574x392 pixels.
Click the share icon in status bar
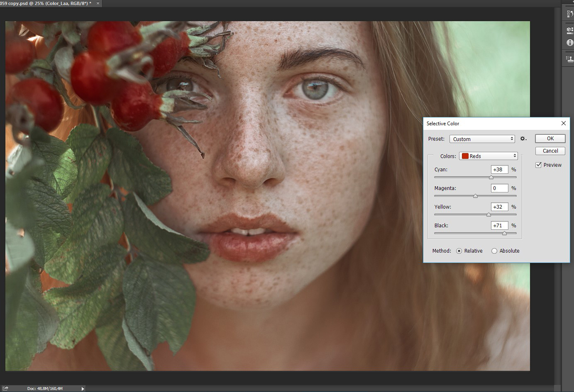point(5,388)
